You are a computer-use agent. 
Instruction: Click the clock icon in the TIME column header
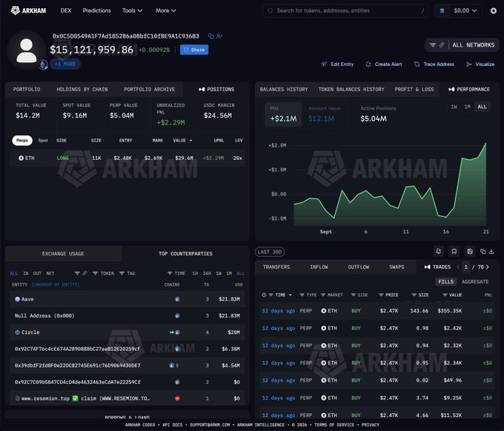[x=264, y=295]
